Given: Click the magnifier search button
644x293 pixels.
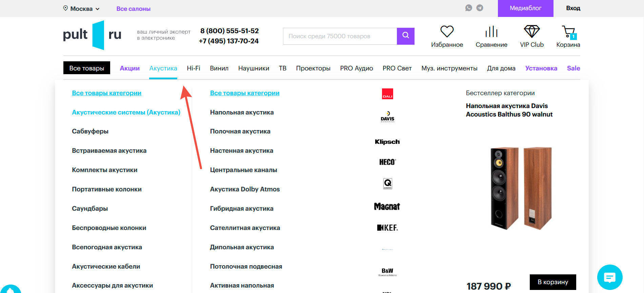Looking at the screenshot, I should click(x=406, y=36).
